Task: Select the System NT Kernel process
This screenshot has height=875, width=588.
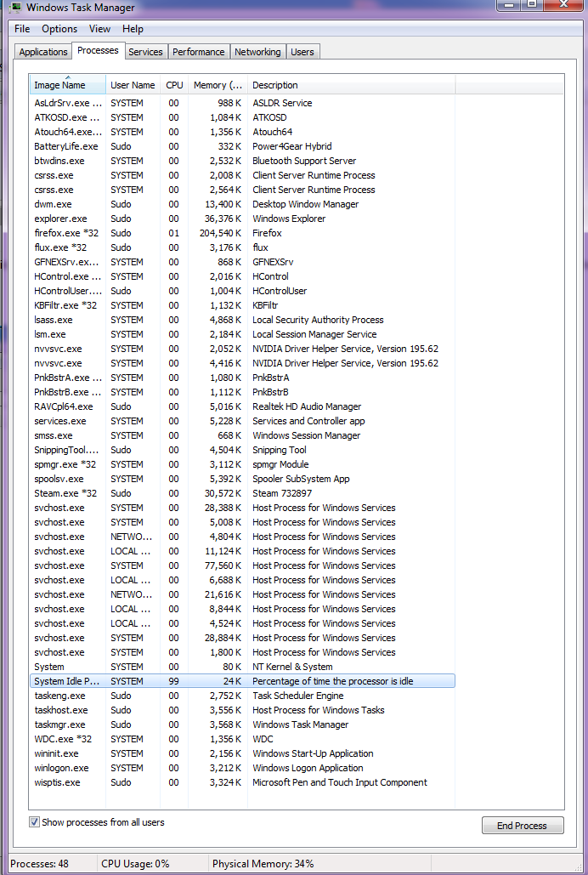Action: tap(242, 667)
